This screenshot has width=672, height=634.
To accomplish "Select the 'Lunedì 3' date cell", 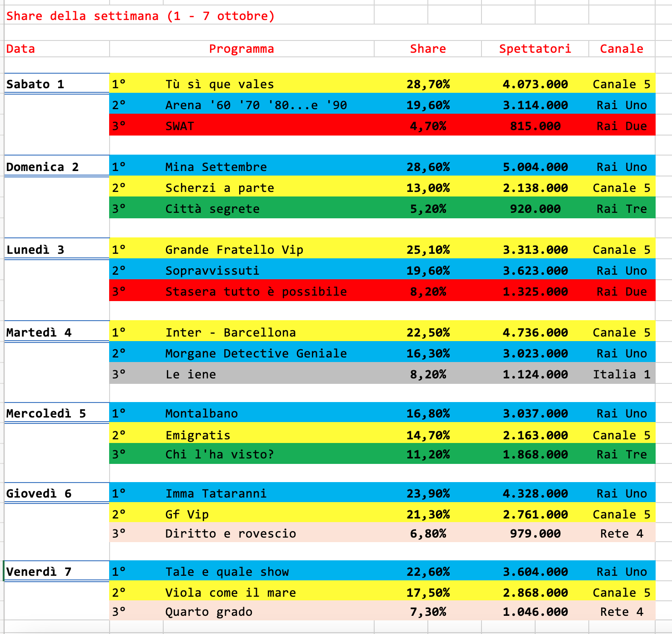I will [x=35, y=250].
